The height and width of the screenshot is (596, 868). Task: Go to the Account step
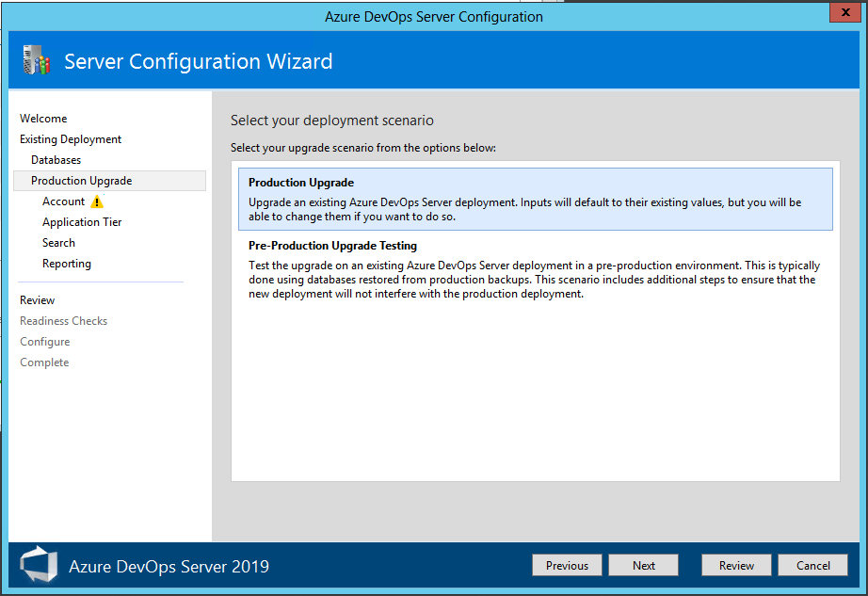pyautogui.click(x=64, y=201)
